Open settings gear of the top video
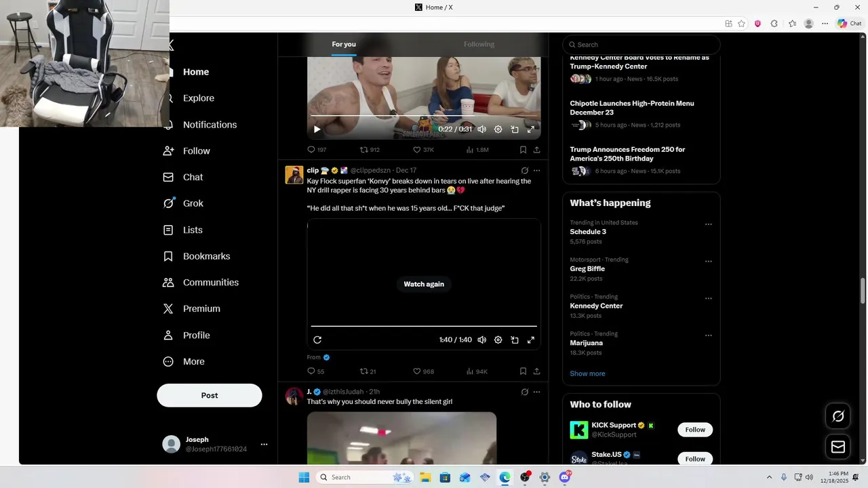 tap(498, 129)
